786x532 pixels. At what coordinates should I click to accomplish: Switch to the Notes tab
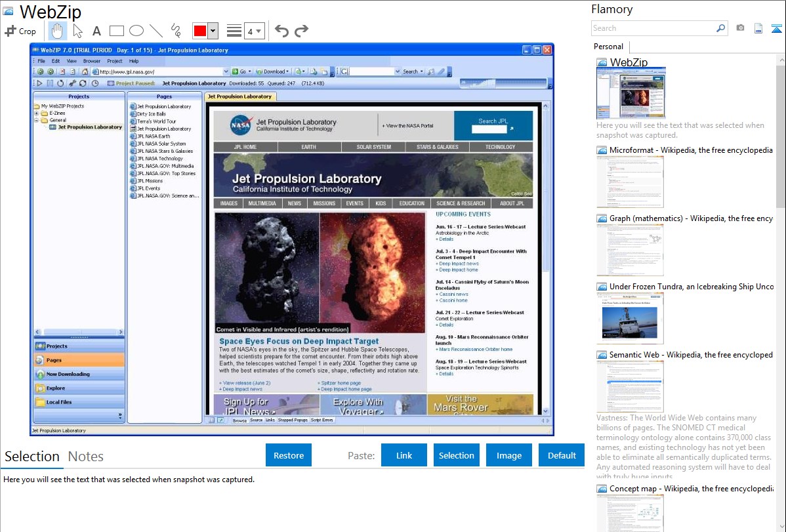86,457
